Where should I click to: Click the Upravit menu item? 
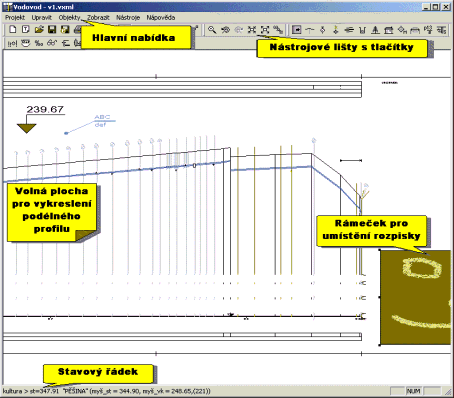point(42,17)
